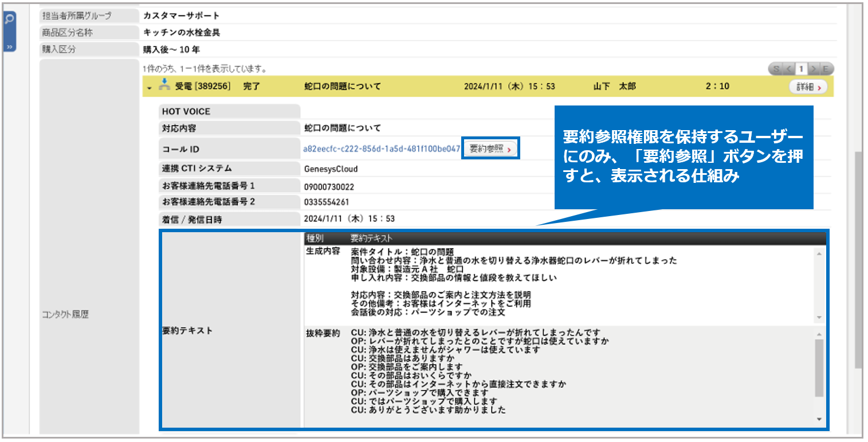The width and height of the screenshot is (868, 442).
Task: Click phone number 0335554261
Action: pos(327,202)
